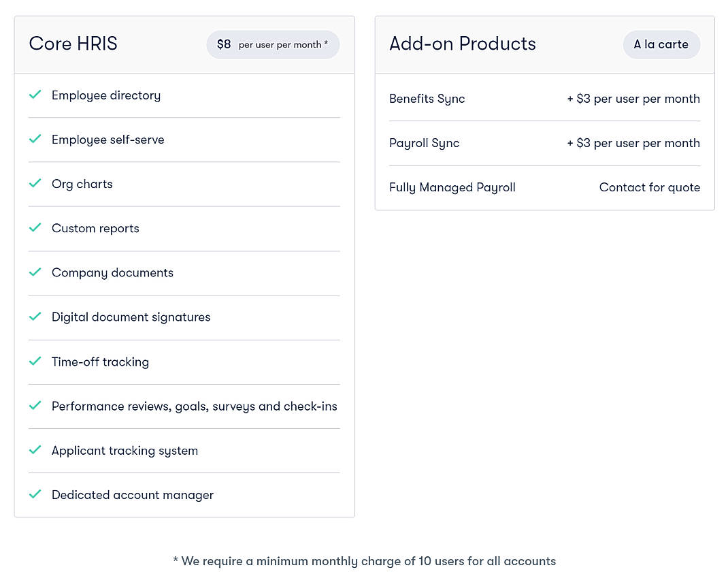728x576 pixels.
Task: Open Contact for quote for Fully Managed Payroll
Action: tap(649, 187)
